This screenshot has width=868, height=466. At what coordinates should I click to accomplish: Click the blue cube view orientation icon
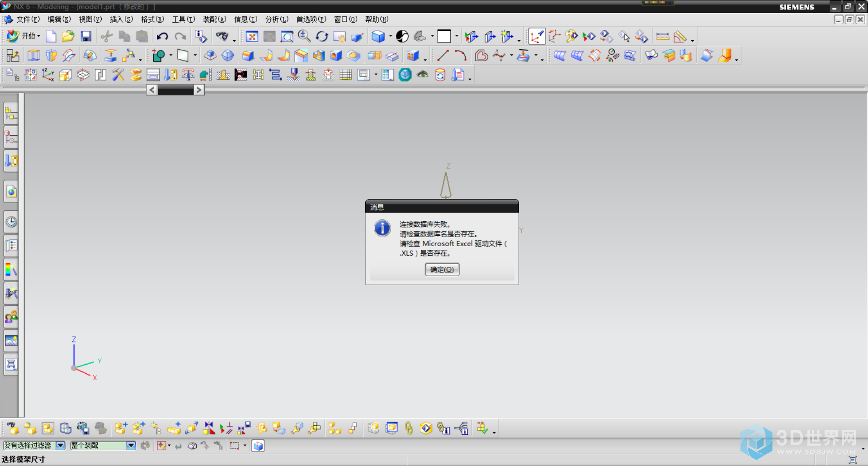click(378, 36)
